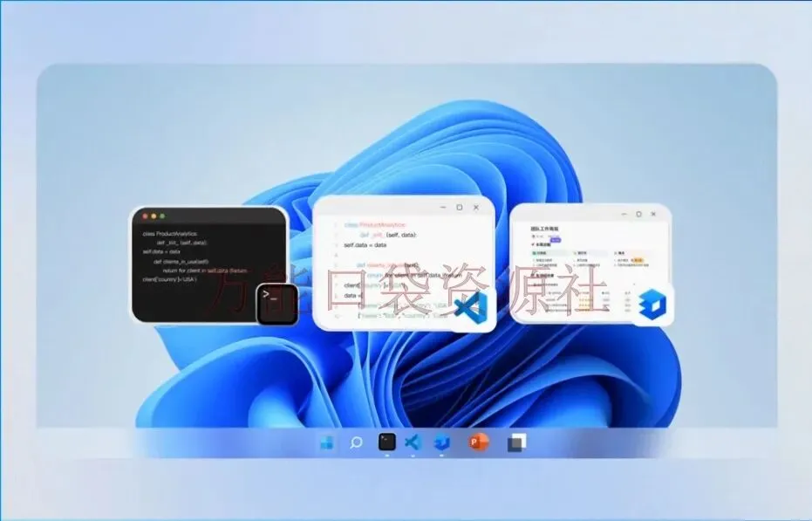
Task: Launch Visual Studio Code from the taskbar
Action: tap(413, 442)
